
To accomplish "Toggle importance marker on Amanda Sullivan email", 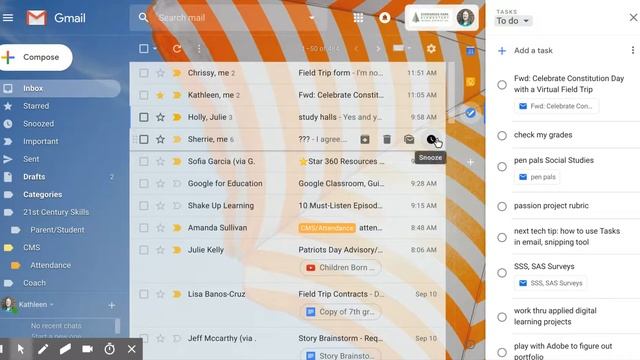I will [x=177, y=228].
